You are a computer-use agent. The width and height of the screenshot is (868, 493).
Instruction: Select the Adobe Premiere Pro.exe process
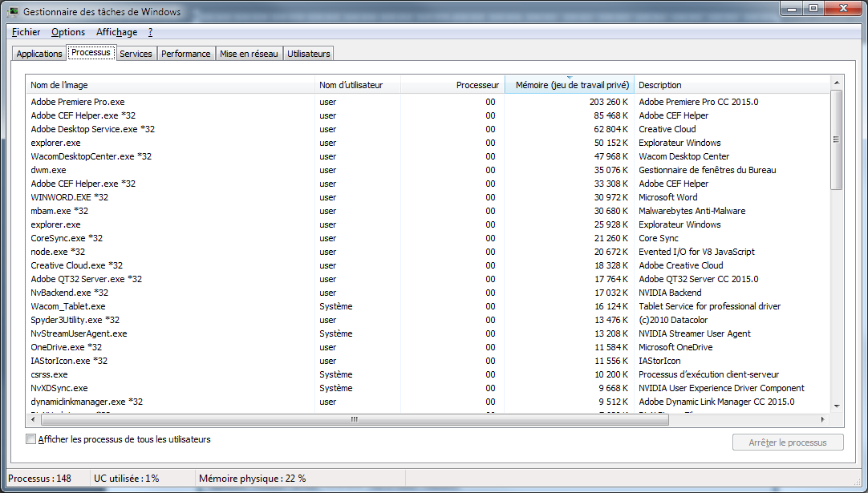coord(428,102)
